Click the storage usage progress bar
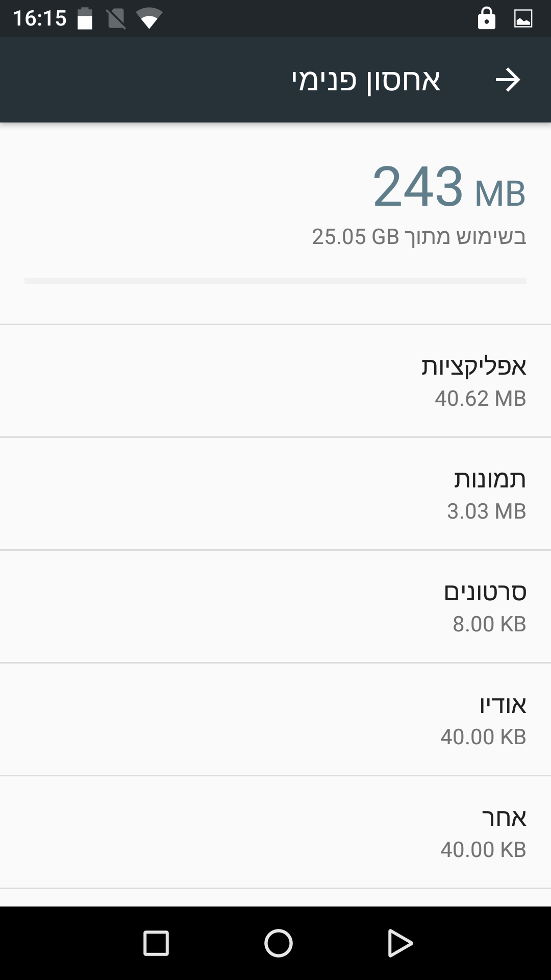 pyautogui.click(x=275, y=281)
